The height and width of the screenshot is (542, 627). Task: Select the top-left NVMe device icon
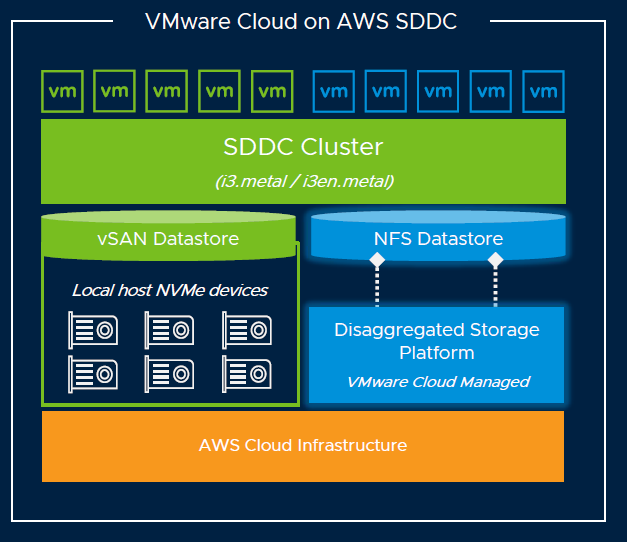tap(93, 330)
